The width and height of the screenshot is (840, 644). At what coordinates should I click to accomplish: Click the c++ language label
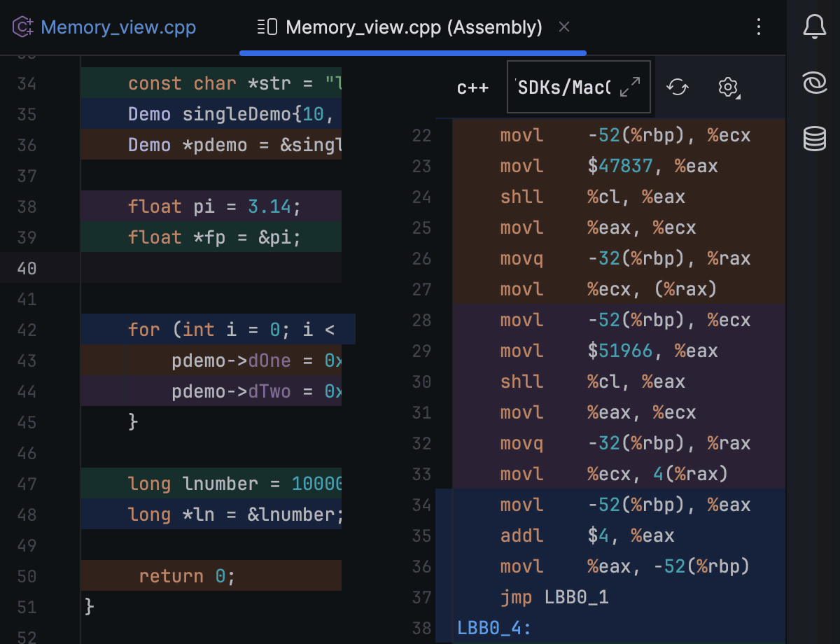point(472,87)
